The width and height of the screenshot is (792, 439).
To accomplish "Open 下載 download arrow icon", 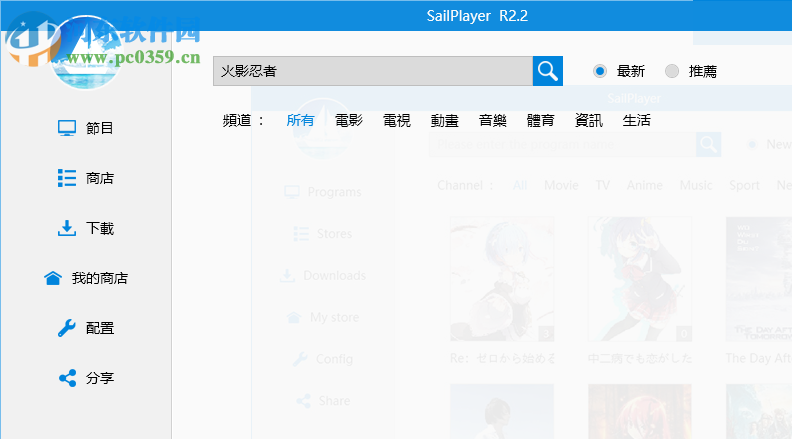I will [67, 228].
